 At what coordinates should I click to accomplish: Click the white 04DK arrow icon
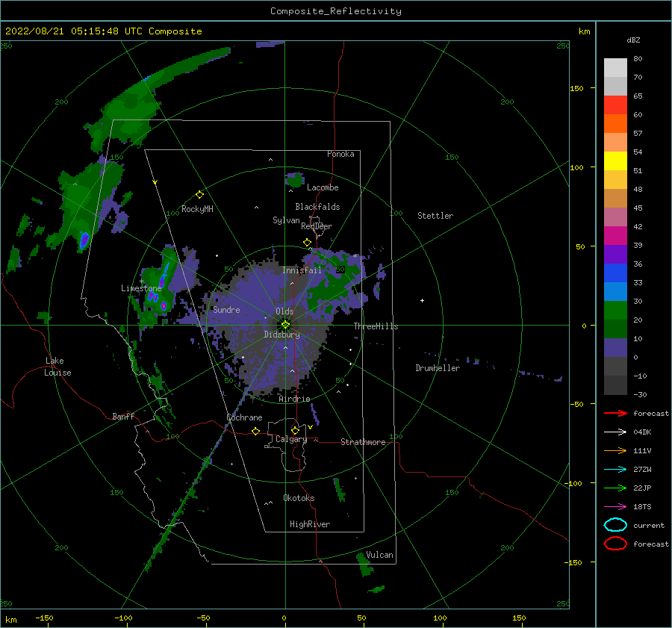tap(615, 432)
